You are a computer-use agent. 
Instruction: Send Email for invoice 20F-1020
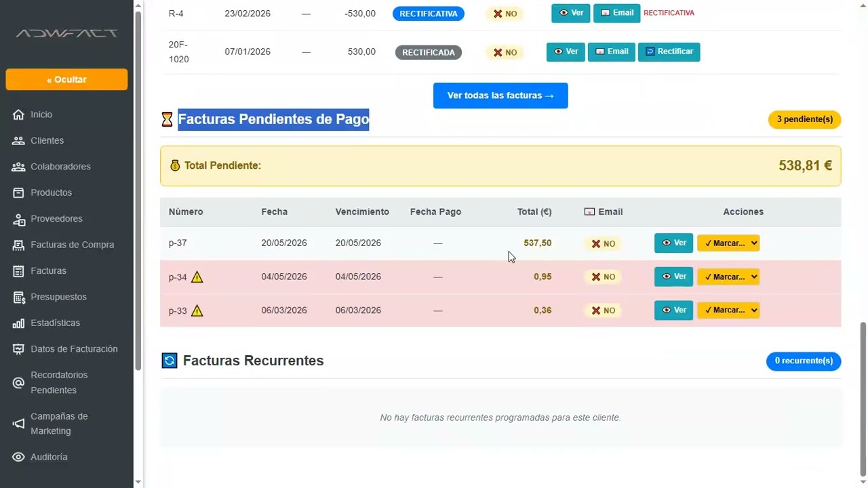[x=611, y=52]
